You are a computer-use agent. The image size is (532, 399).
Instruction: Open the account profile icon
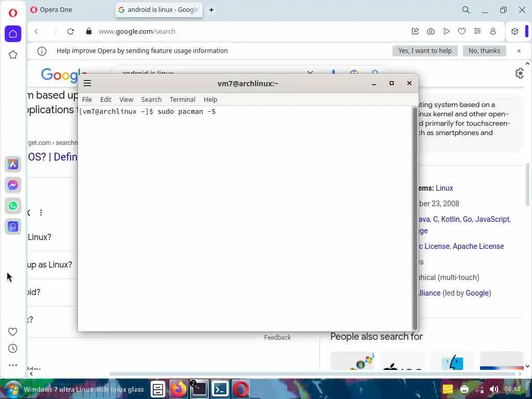493,31
